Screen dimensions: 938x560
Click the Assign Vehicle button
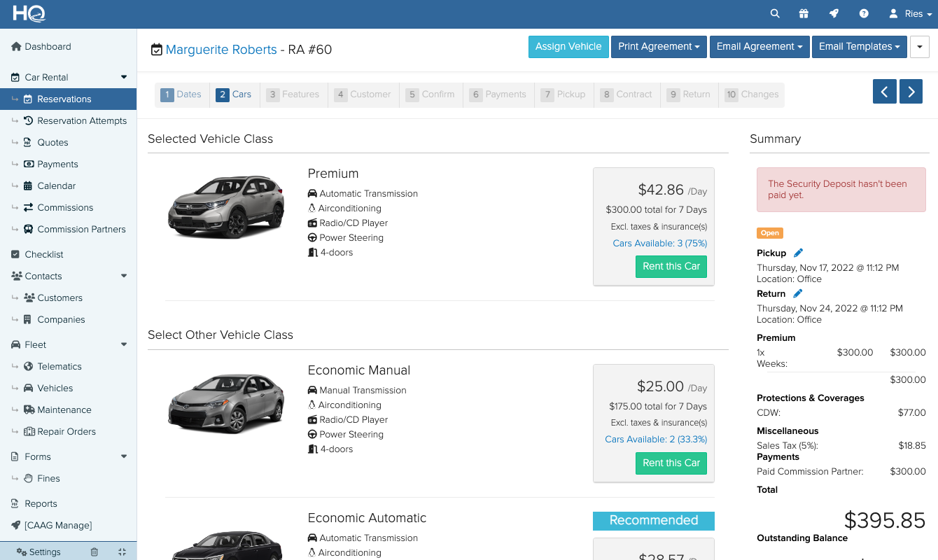568,46
